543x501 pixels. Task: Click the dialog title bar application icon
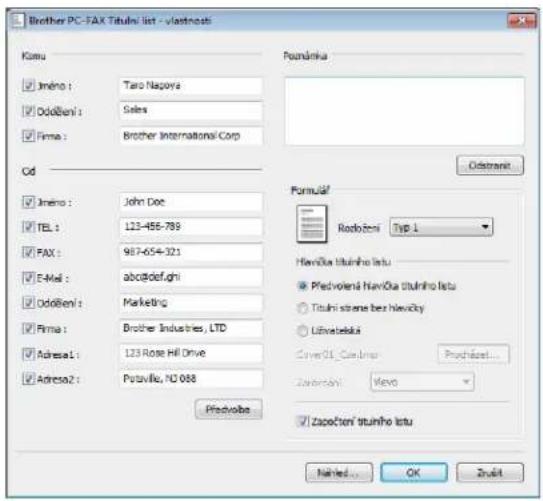pos(17,21)
